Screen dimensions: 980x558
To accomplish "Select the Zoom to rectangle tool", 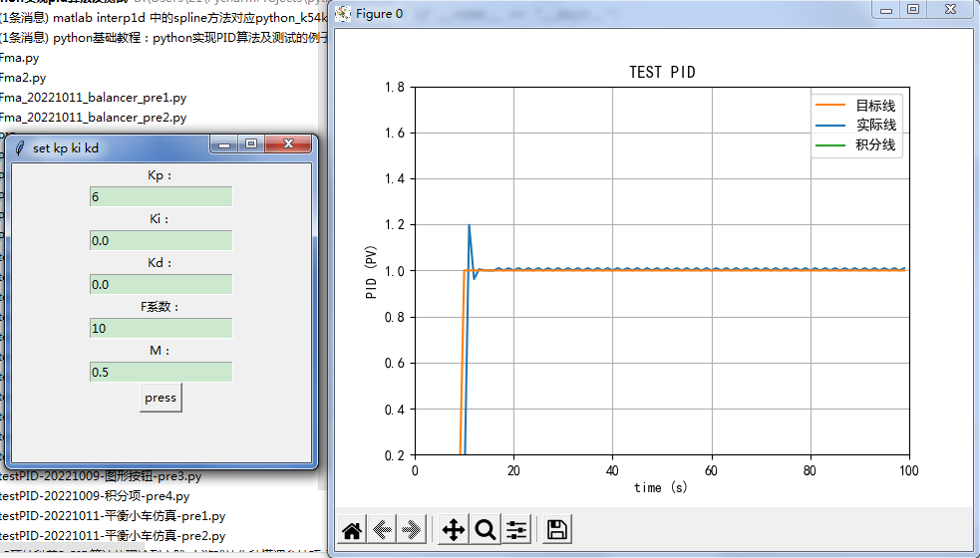I will tap(486, 530).
